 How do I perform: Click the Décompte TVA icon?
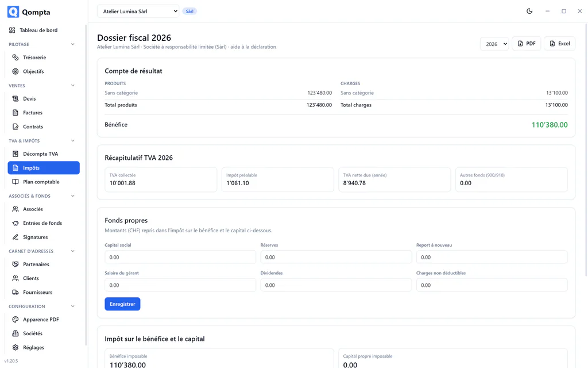pos(16,154)
